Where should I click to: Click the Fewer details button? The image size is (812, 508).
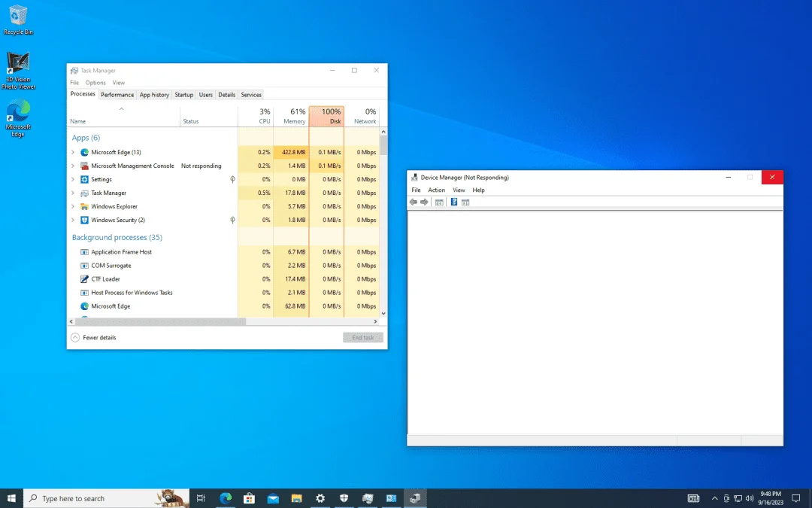coord(93,337)
